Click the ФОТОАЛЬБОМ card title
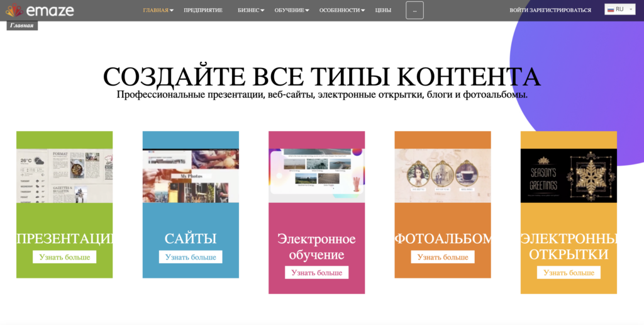 click(x=443, y=239)
